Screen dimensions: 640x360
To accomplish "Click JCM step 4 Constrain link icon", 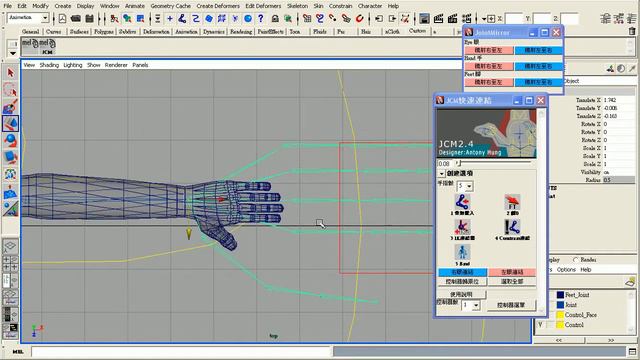I will pos(512,227).
